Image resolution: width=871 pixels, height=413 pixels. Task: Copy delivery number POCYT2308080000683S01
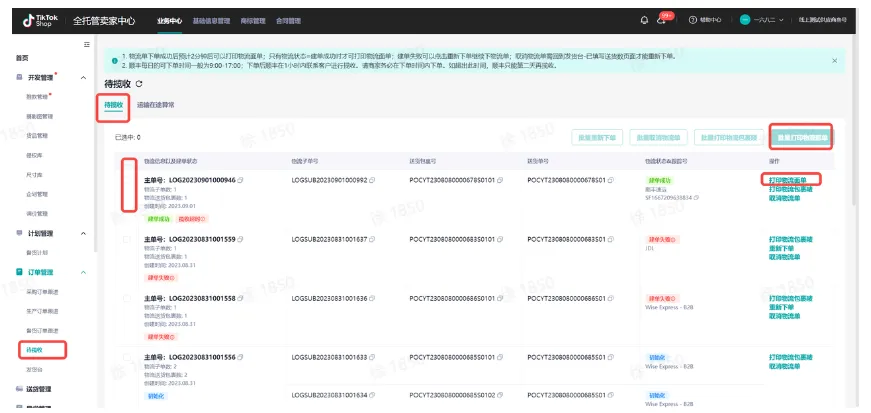tap(611, 240)
